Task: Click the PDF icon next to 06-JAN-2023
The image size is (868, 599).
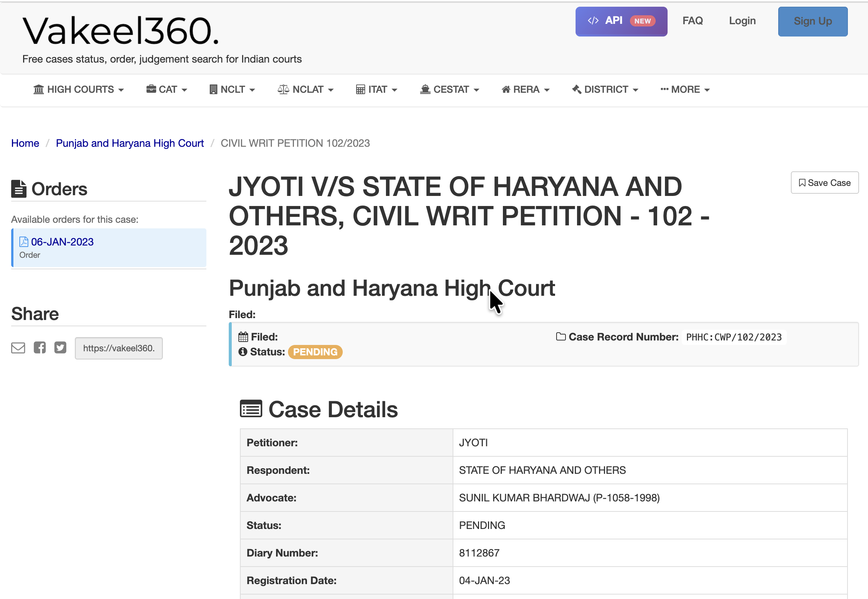Action: (23, 241)
